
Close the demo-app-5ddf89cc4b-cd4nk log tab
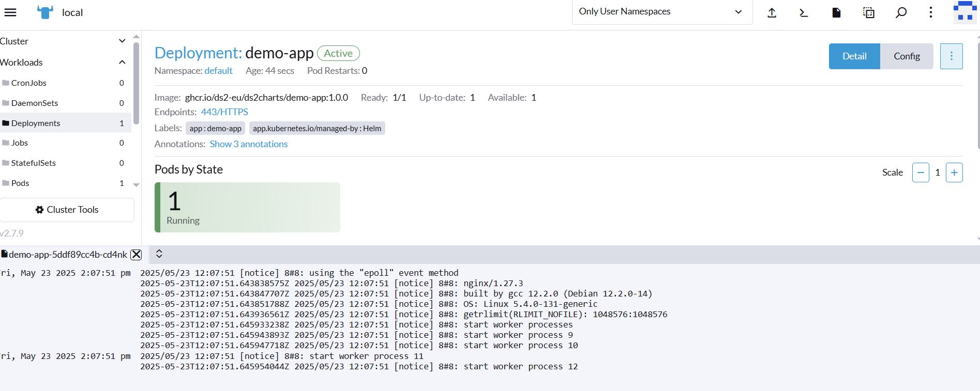[x=136, y=255]
